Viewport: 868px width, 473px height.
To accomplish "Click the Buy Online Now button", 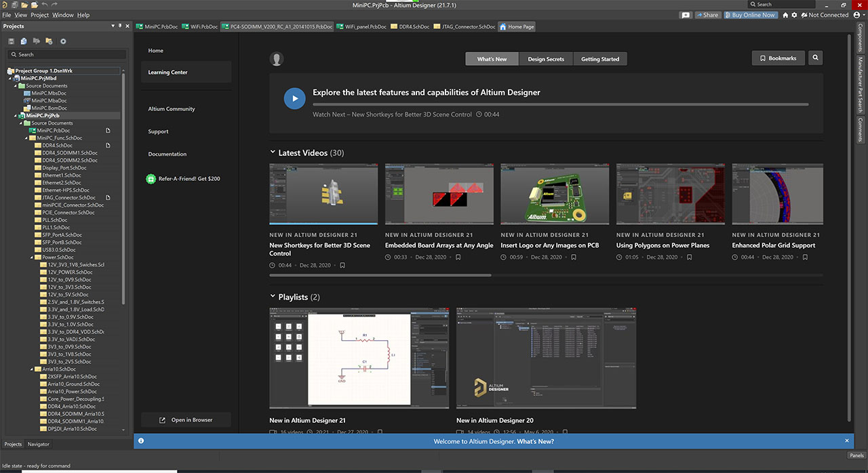I will [751, 14].
